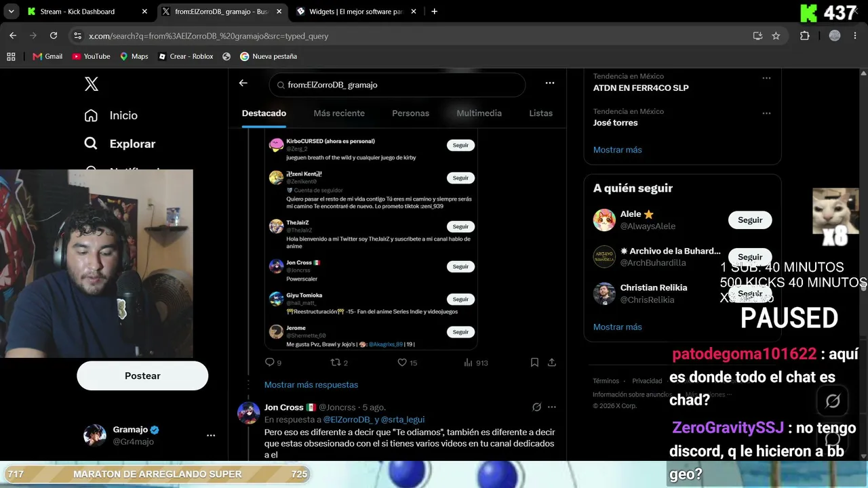Image resolution: width=868 pixels, height=488 pixels.
Task: Open Chrome apps grid in bookmarks bar
Action: 11,56
